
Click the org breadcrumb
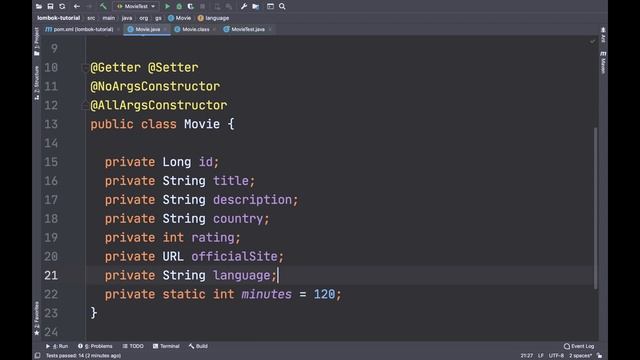pos(144,18)
